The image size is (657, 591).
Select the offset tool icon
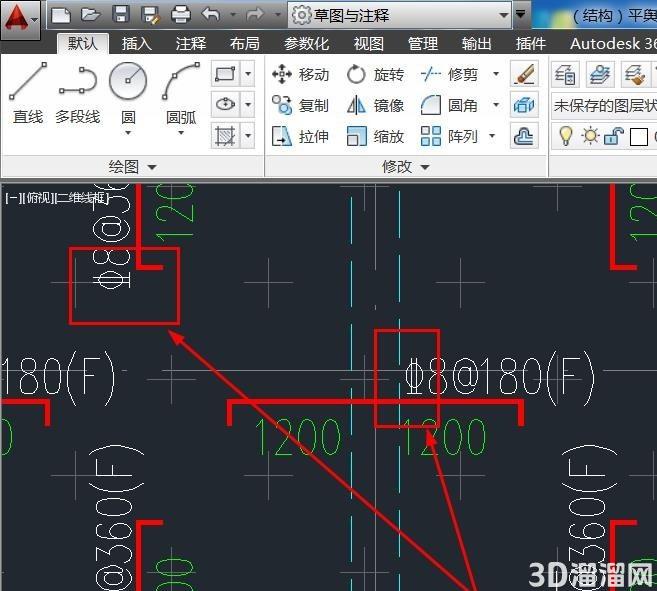click(524, 136)
